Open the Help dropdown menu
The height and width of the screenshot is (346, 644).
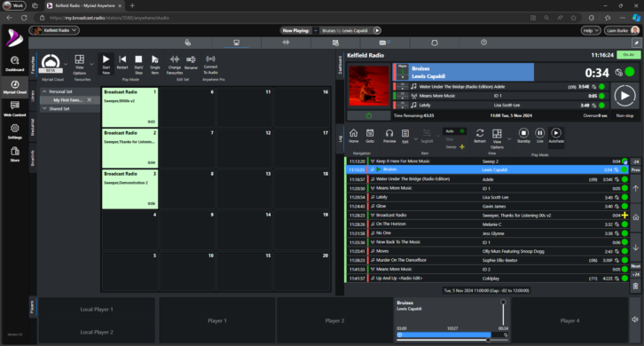pos(591,30)
